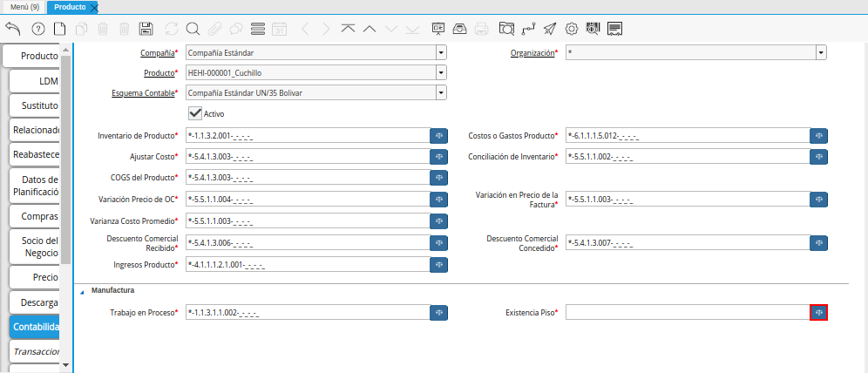The width and height of the screenshot is (868, 373).
Task: Open account editor for Conciliación de Inventario
Action: tap(818, 157)
